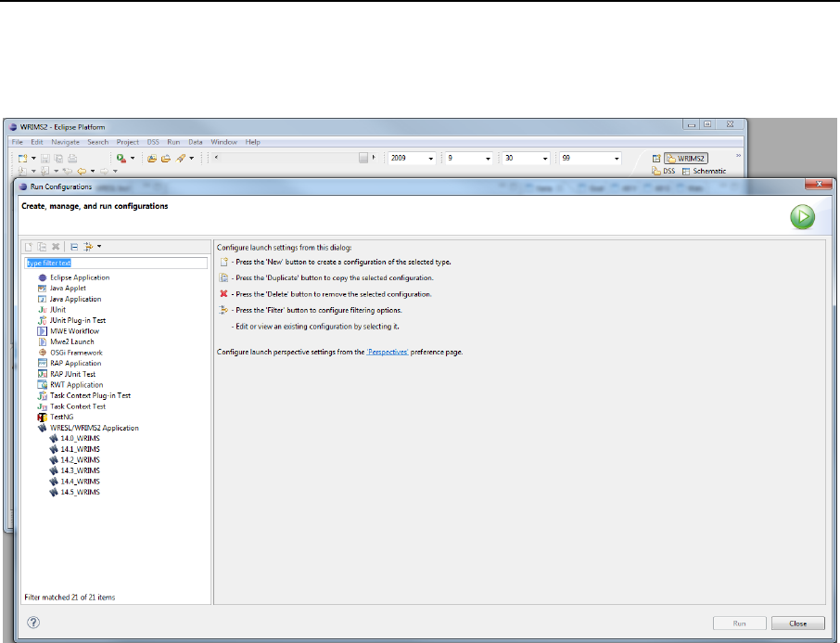The image size is (840, 643).
Task: Open the File menu in Eclipse window
Action: [x=17, y=142]
